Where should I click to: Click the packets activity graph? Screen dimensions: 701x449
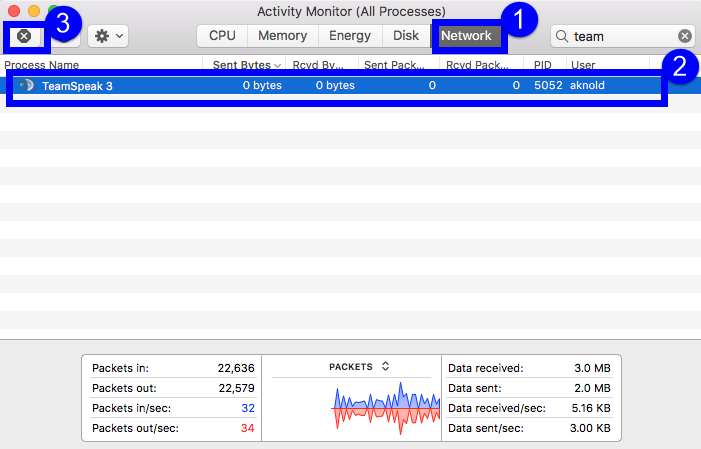pyautogui.click(x=386, y=407)
